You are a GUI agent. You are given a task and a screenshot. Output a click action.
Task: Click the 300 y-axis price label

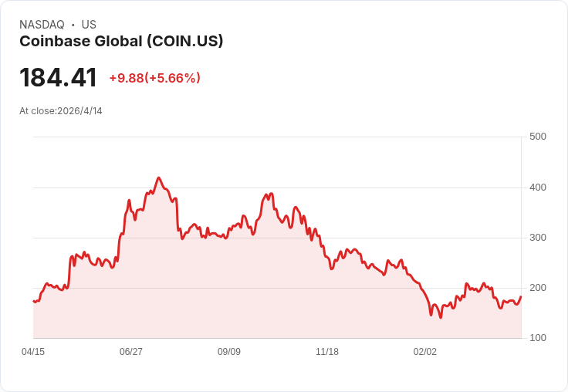[x=537, y=238]
